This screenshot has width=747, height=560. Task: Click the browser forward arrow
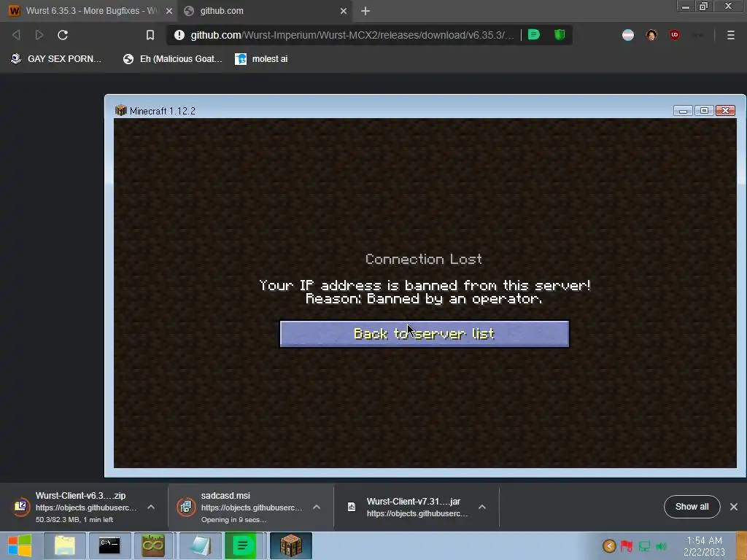coord(39,35)
